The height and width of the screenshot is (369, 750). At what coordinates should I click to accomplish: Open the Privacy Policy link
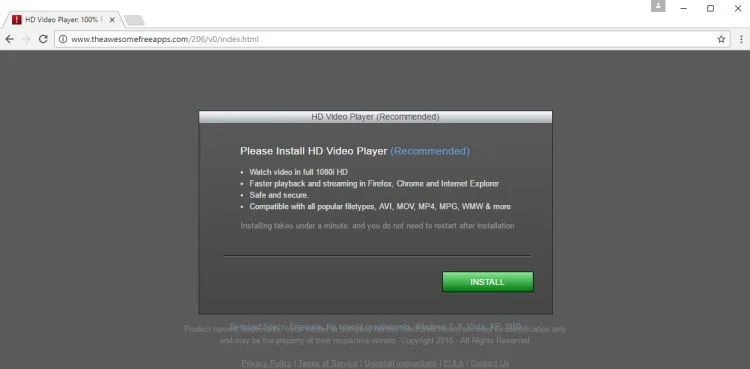266,363
